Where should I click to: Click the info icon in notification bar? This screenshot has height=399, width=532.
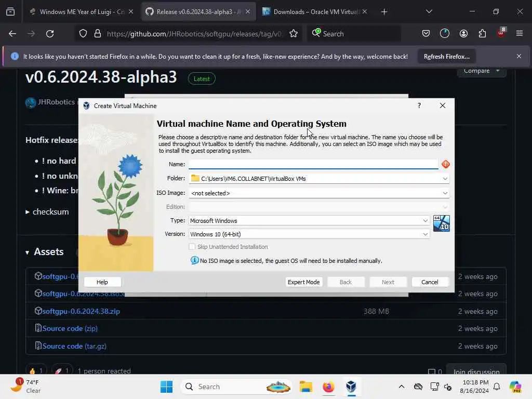coord(15,56)
